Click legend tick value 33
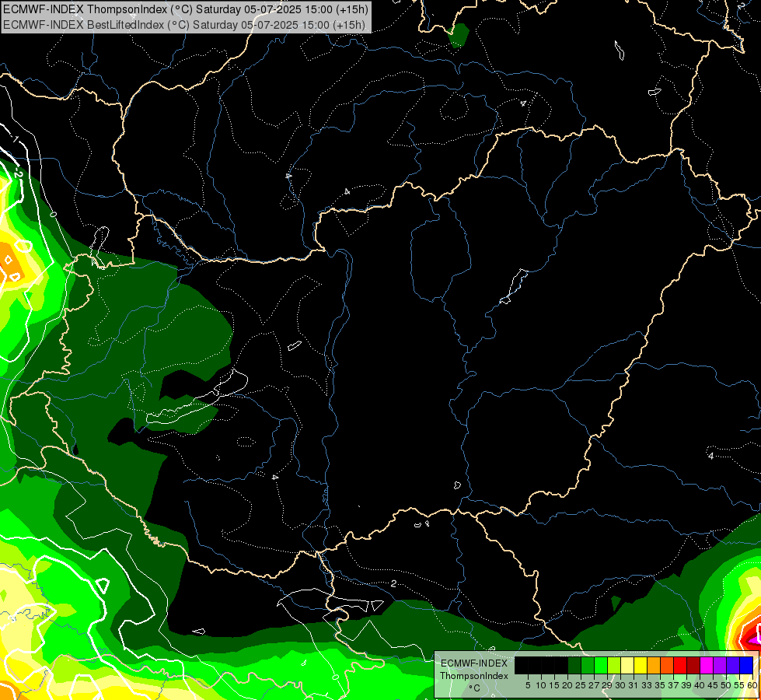761x700 pixels. click(647, 685)
